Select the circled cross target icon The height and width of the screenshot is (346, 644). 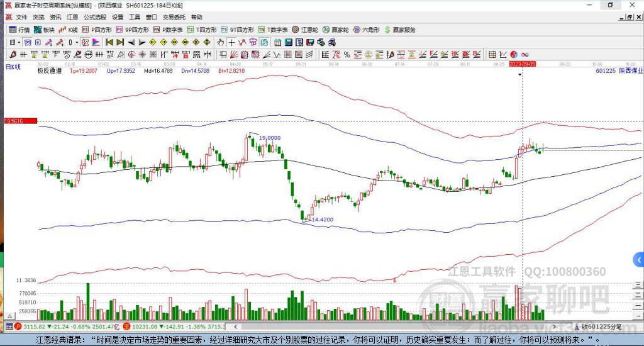point(131,54)
